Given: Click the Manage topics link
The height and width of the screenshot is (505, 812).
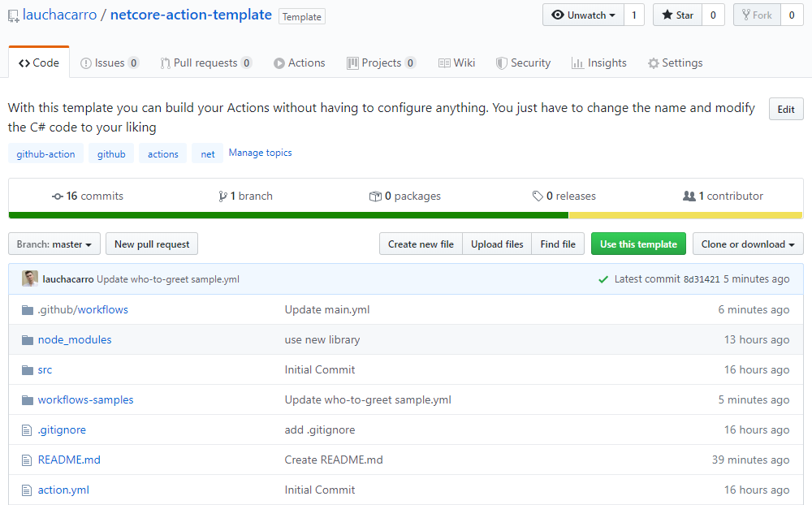Looking at the screenshot, I should [261, 153].
